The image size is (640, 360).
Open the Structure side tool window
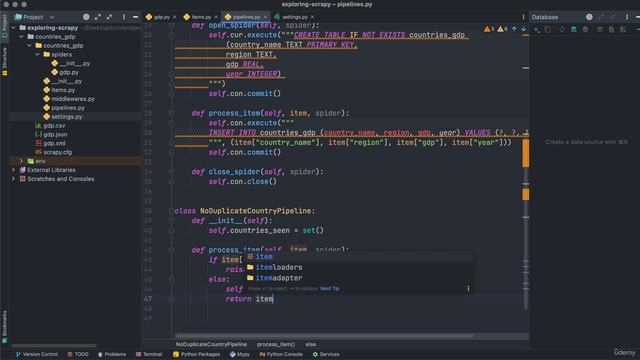pyautogui.click(x=4, y=61)
